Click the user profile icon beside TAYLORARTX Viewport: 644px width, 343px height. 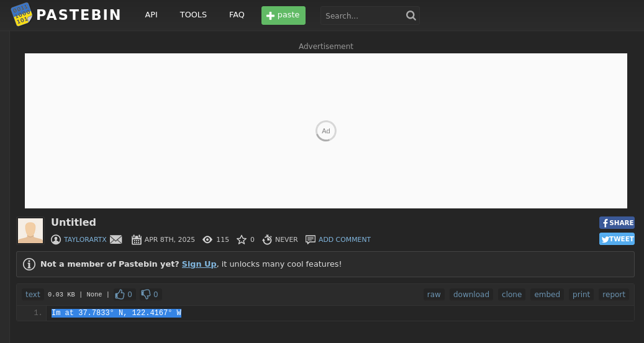56,239
